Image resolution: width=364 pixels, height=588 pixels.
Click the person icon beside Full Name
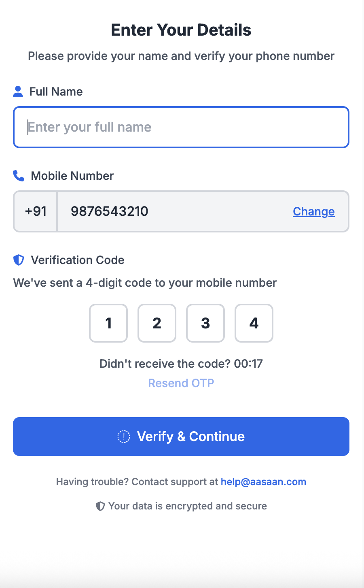click(18, 92)
